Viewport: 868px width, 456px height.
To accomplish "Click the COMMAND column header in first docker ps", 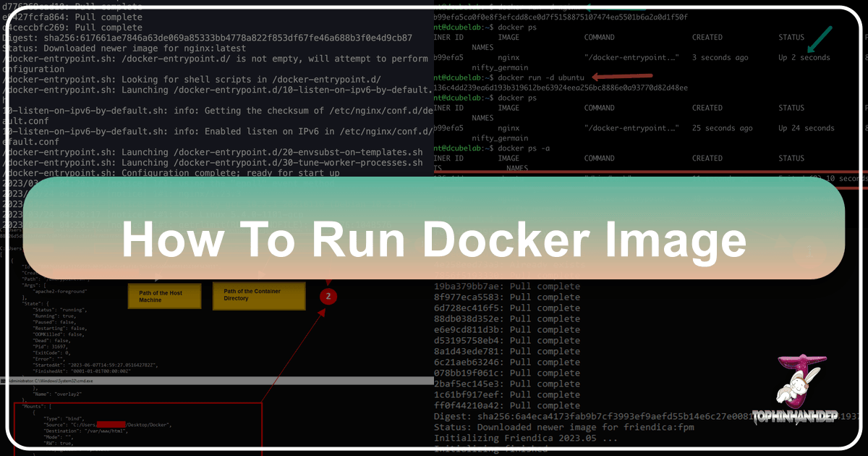I will click(599, 37).
